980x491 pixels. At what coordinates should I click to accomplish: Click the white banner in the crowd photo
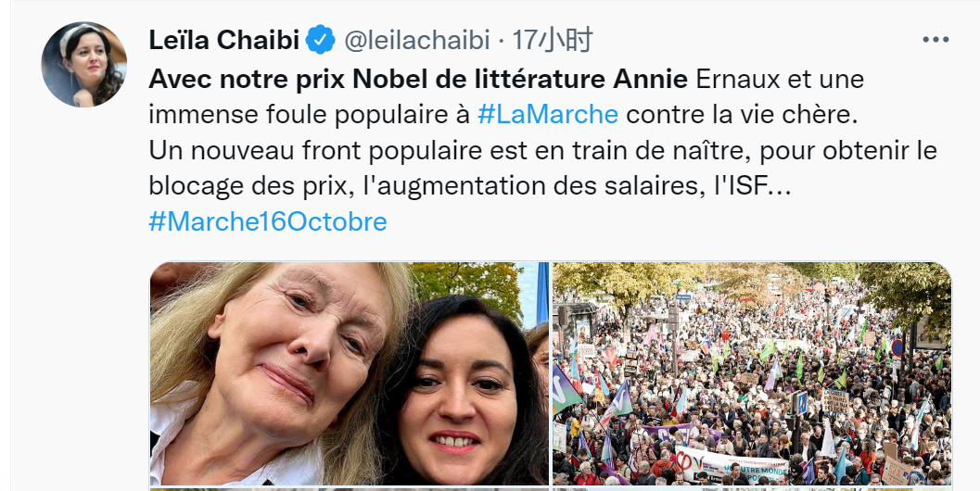pos(732,465)
